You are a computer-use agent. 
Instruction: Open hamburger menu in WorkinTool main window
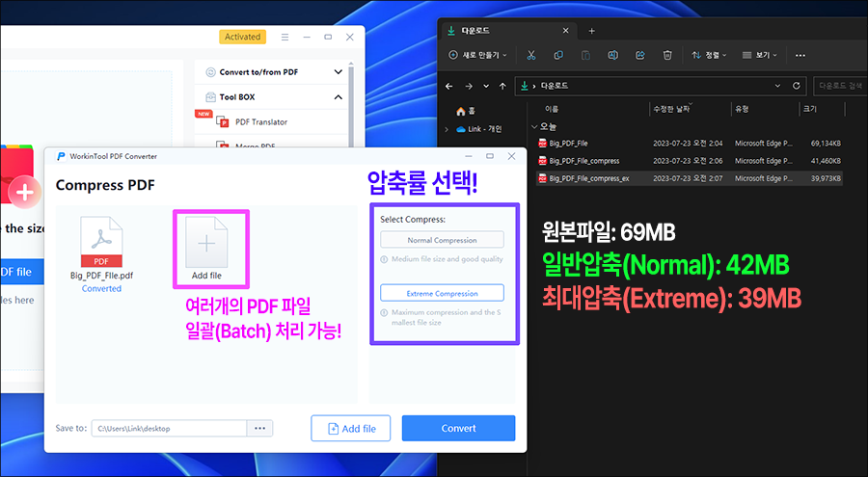(285, 37)
